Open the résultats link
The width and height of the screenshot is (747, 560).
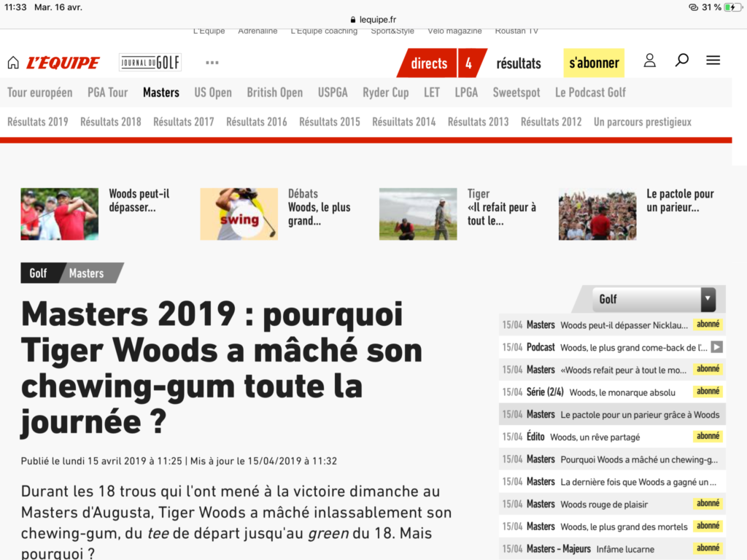519,63
